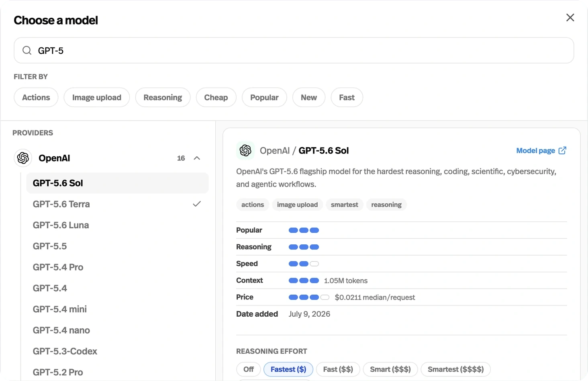Set reasoning effort to Off

pos(249,369)
